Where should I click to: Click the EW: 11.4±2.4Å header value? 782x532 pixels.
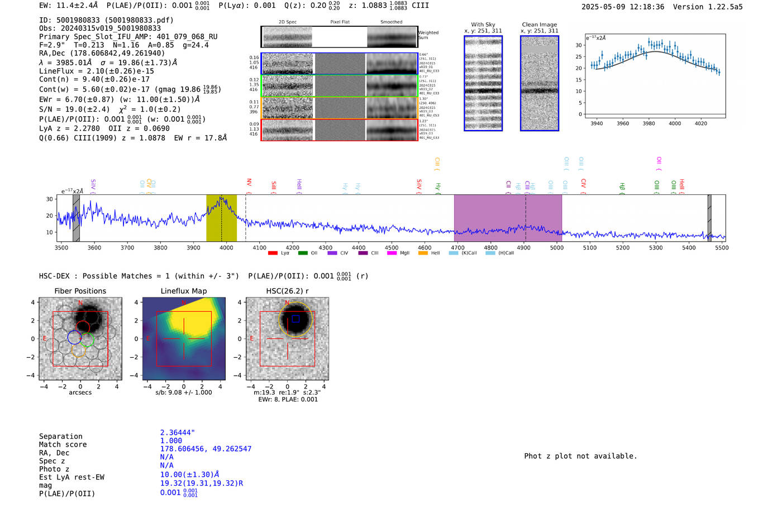point(69,6)
